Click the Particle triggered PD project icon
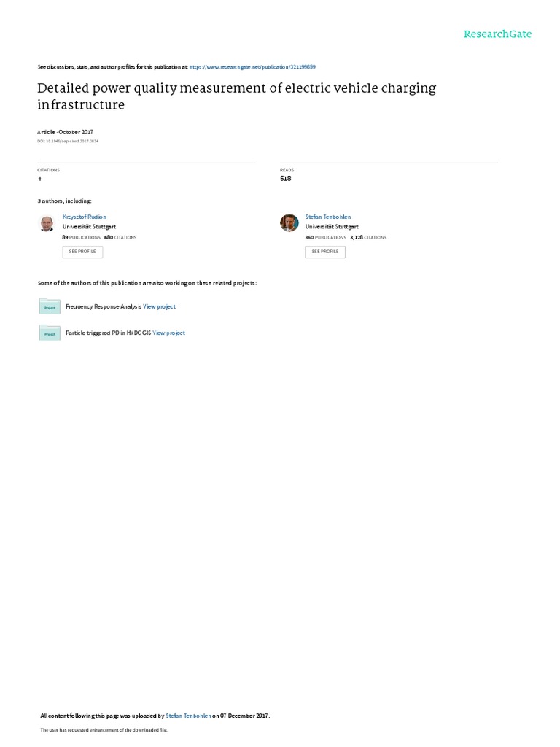 tap(50, 333)
